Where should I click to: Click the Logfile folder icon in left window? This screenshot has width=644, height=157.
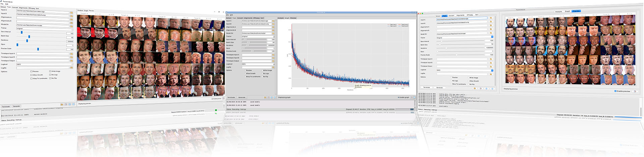71,68
